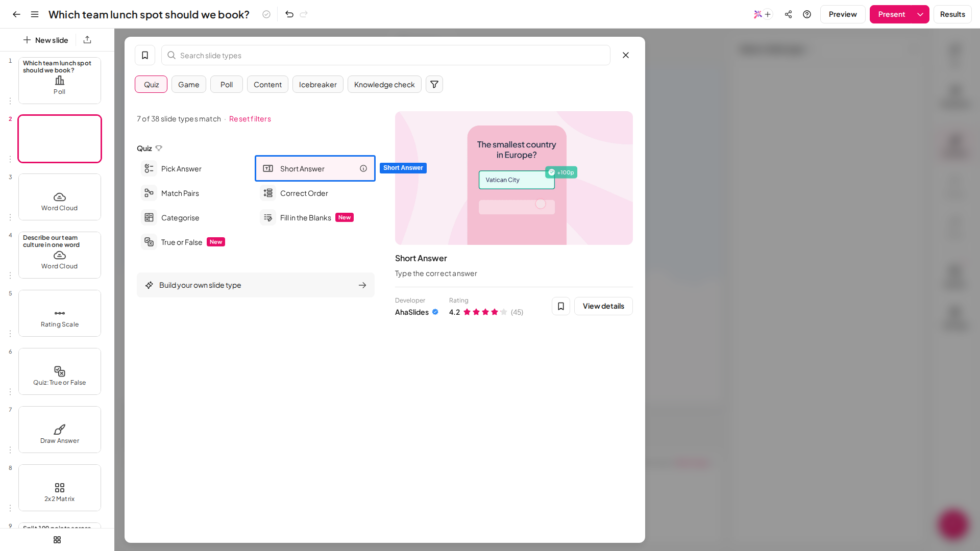Select the Quiz filter chip
Image resolution: width=980 pixels, height=551 pixels.
click(x=151, y=84)
